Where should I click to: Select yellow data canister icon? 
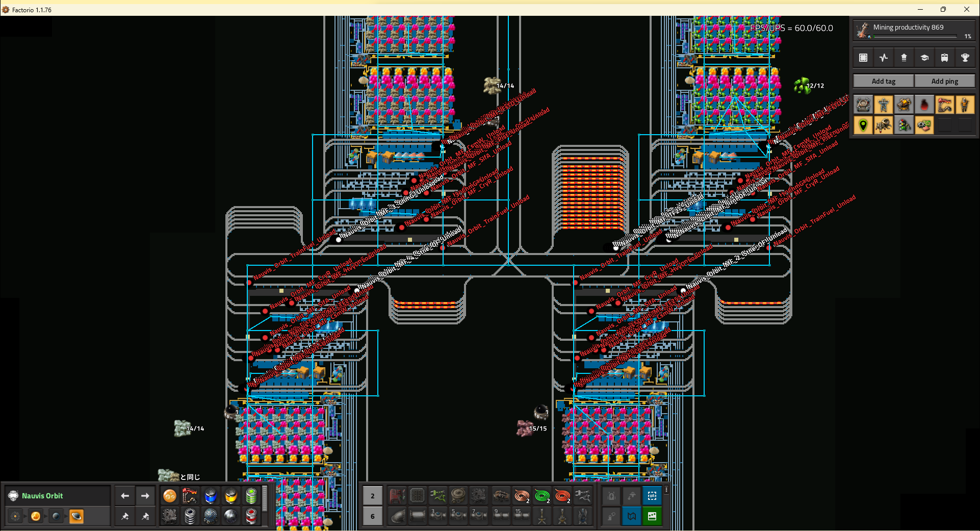231,496
